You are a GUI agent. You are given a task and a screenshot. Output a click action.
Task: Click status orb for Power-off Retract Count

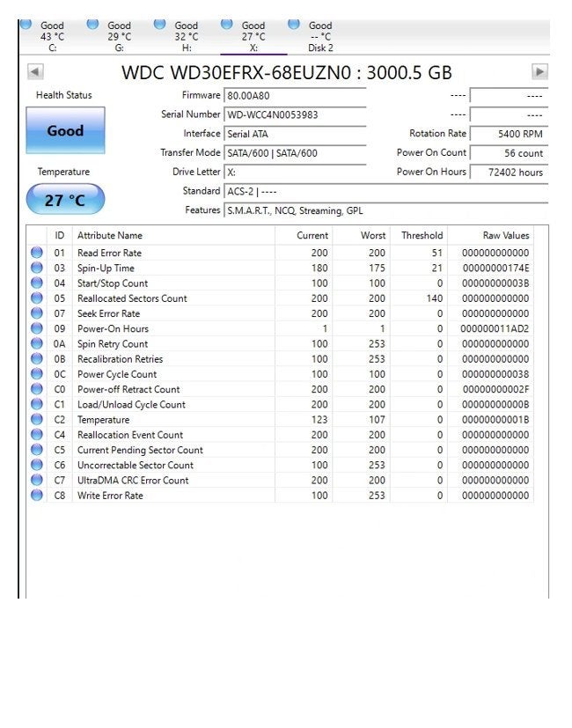pos(37,389)
